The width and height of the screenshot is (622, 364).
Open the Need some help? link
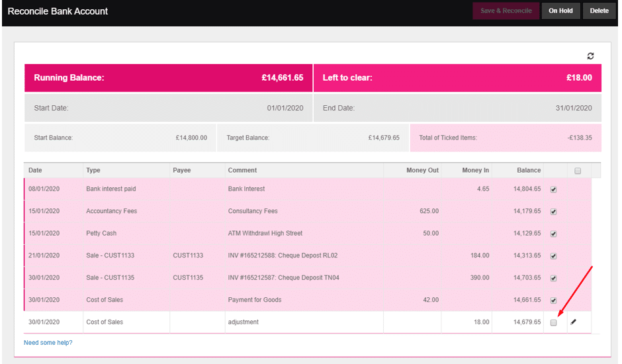[48, 343]
